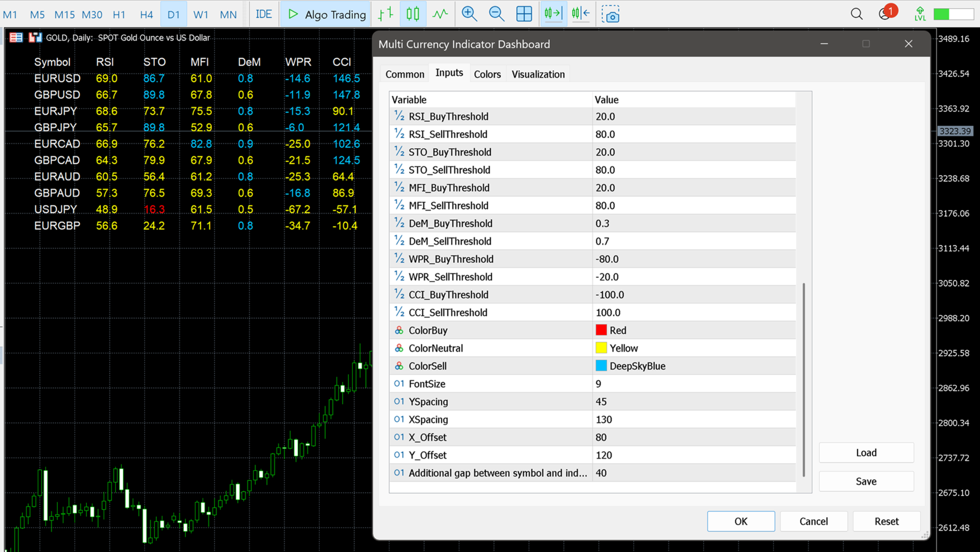Open the search tool
The height and width of the screenshot is (552, 980).
tap(856, 14)
